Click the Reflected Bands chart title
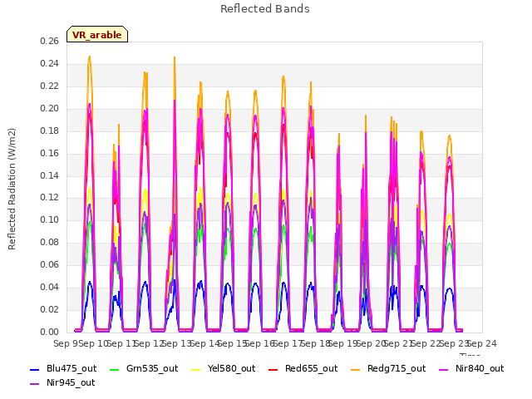The image size is (532, 399). click(265, 9)
